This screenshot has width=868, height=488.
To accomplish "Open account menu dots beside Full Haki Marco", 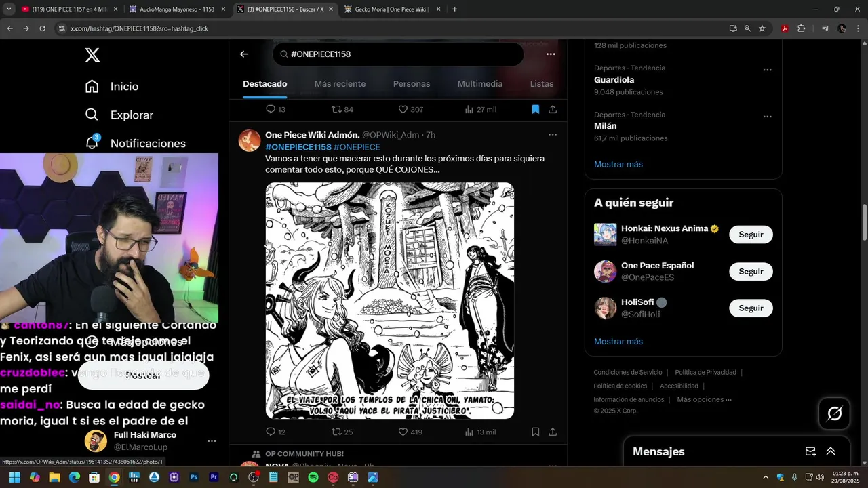I will tap(212, 441).
